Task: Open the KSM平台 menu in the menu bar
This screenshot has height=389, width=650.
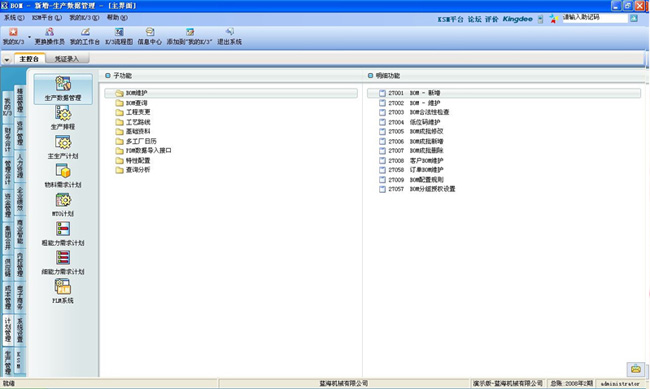Action: pyautogui.click(x=47, y=17)
